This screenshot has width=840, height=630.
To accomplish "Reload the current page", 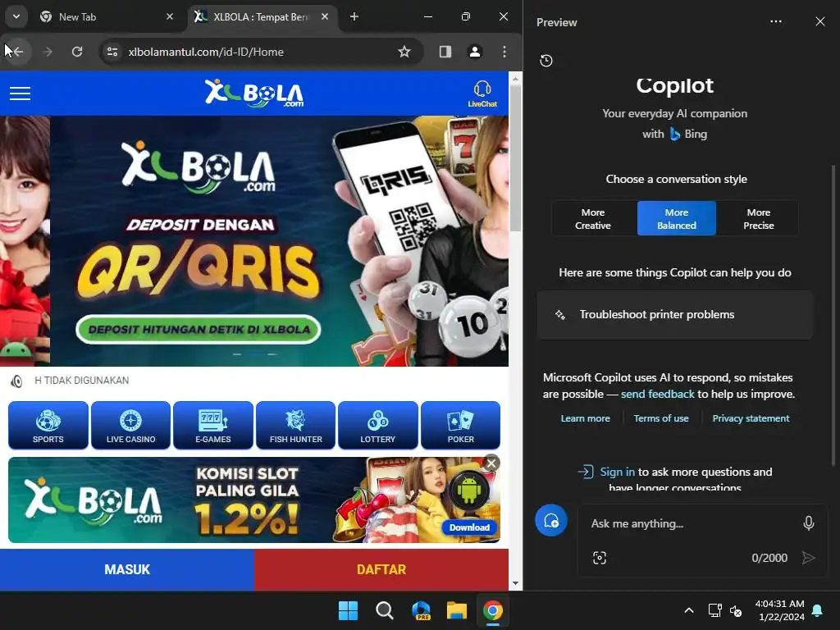I will 77,52.
